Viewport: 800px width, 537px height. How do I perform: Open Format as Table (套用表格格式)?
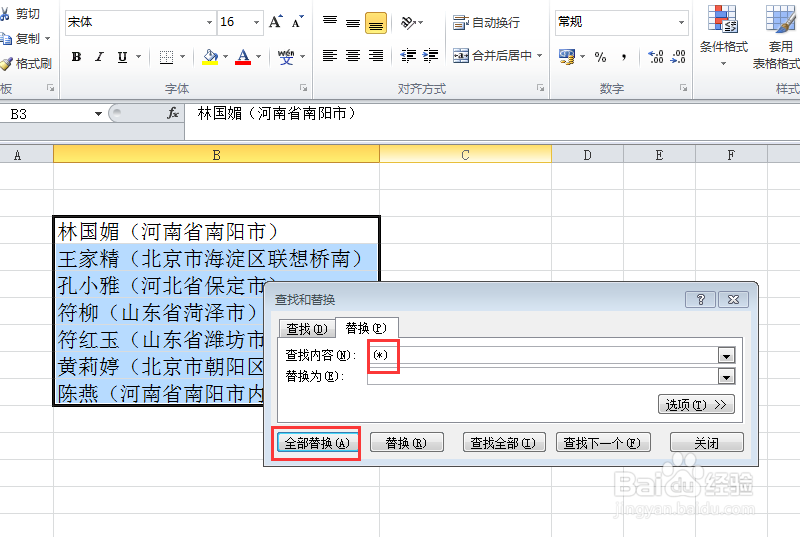click(778, 37)
